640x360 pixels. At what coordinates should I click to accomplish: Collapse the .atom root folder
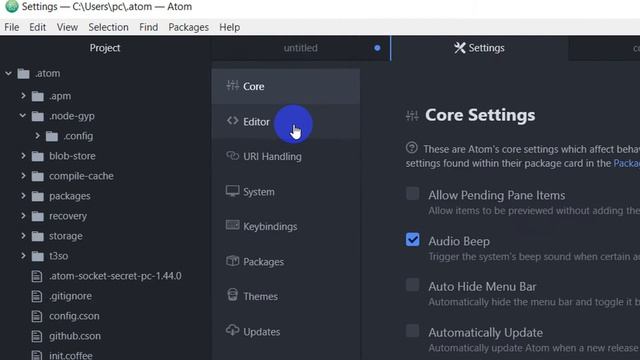click(x=9, y=73)
